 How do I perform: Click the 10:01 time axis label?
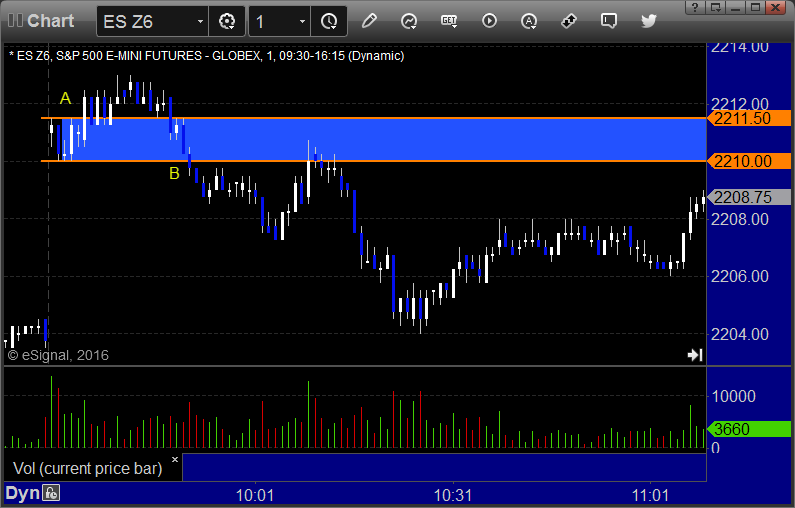255,495
